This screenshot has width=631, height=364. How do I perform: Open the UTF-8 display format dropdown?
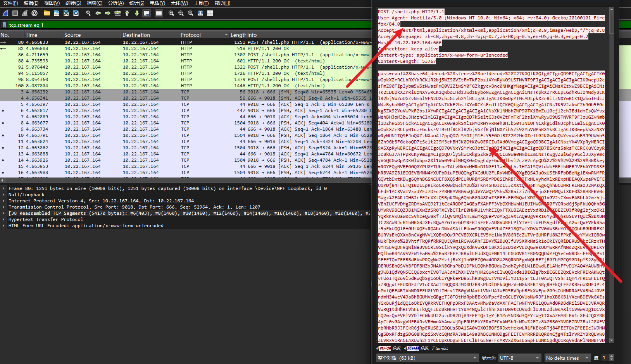[x=519, y=358]
